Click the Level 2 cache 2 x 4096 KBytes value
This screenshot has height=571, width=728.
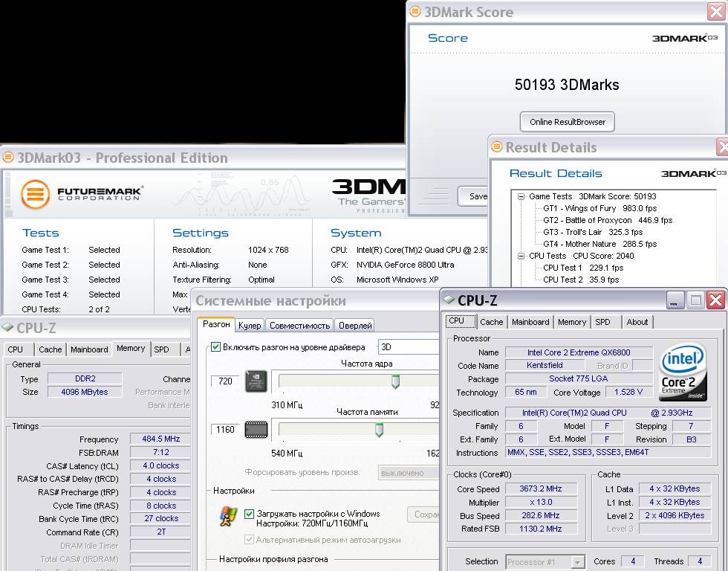click(675, 516)
